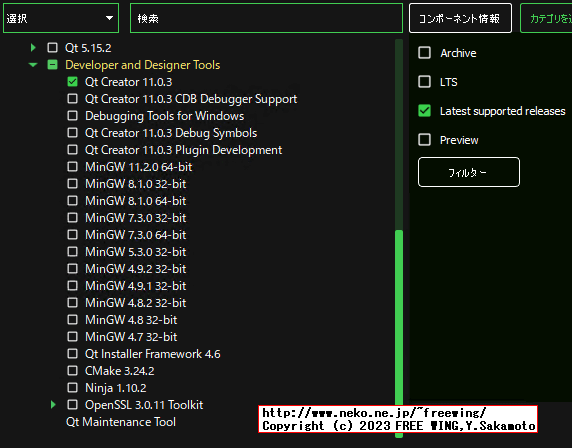Image resolution: width=572 pixels, height=448 pixels.
Task: Open the 選択 dropdown
Action: (x=61, y=18)
